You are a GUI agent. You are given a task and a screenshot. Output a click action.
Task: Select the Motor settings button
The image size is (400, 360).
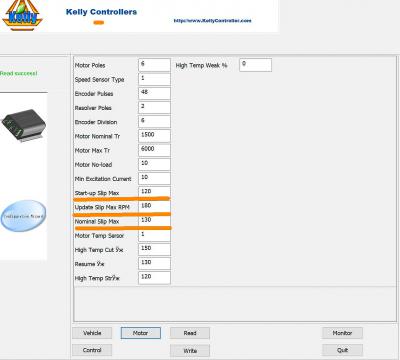[x=140, y=333]
